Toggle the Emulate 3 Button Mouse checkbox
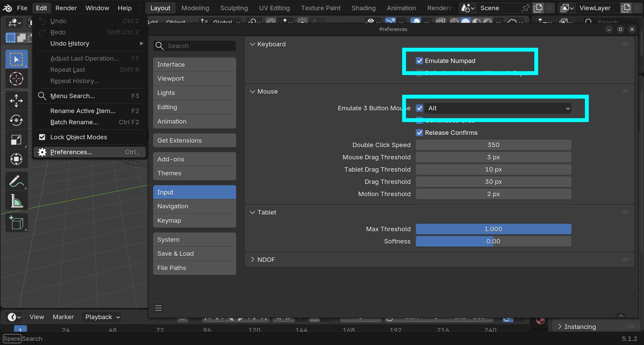This screenshot has height=345, width=644. (x=420, y=108)
